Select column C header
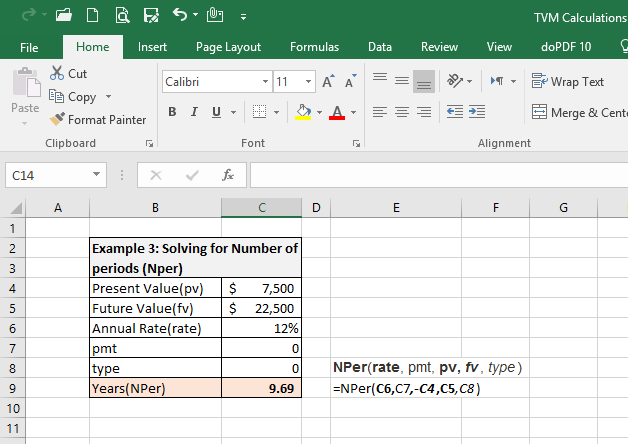Image resolution: width=628 pixels, height=444 pixels. (x=262, y=208)
